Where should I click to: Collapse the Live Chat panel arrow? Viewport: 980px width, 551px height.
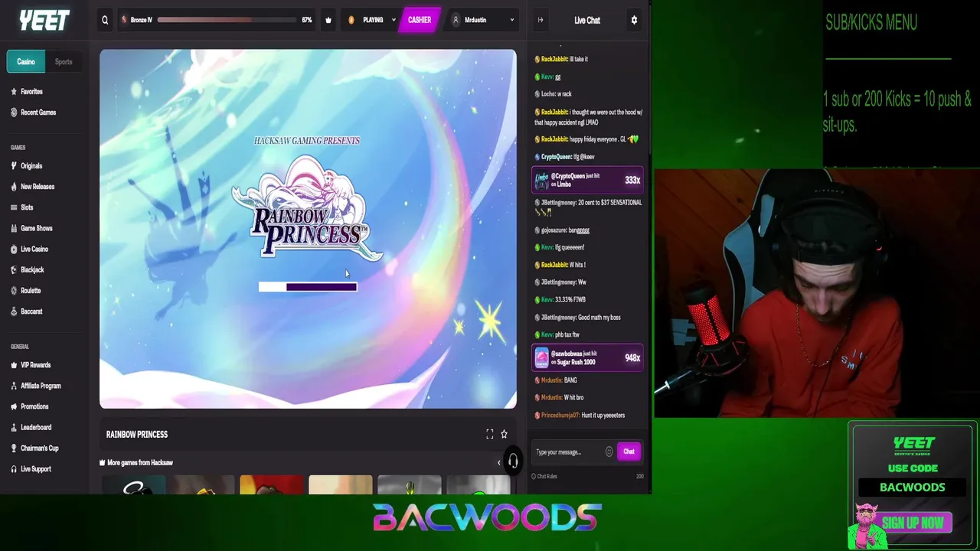pyautogui.click(x=541, y=20)
